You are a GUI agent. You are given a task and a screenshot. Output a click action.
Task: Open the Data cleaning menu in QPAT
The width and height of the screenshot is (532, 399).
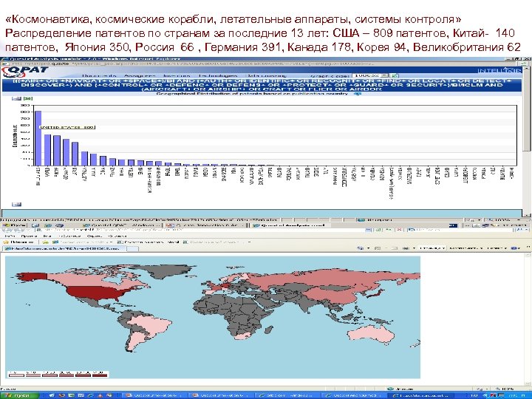(x=266, y=76)
